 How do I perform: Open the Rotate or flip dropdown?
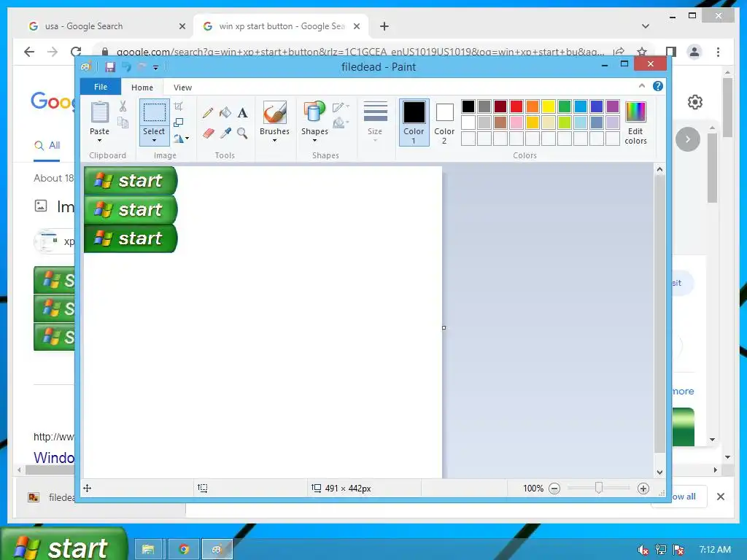181,139
